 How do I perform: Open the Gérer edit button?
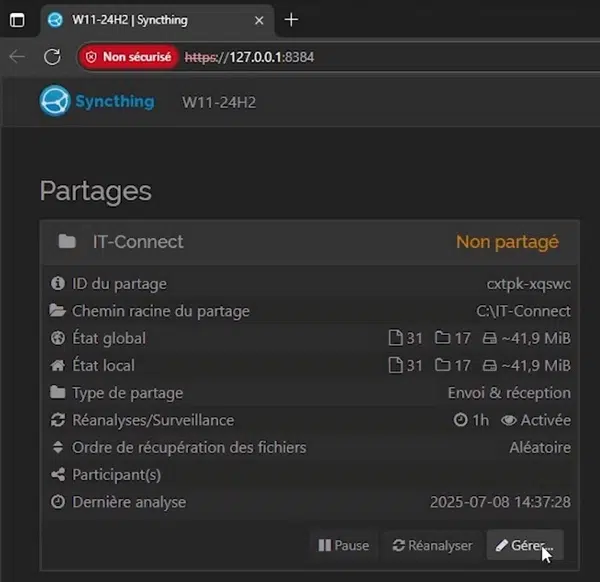click(x=525, y=545)
